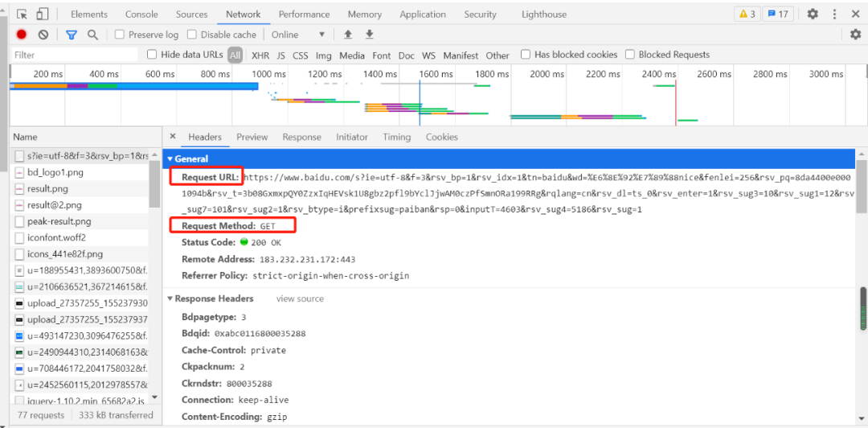
Task: Enable the Preserve log checkbox
Action: (120, 35)
